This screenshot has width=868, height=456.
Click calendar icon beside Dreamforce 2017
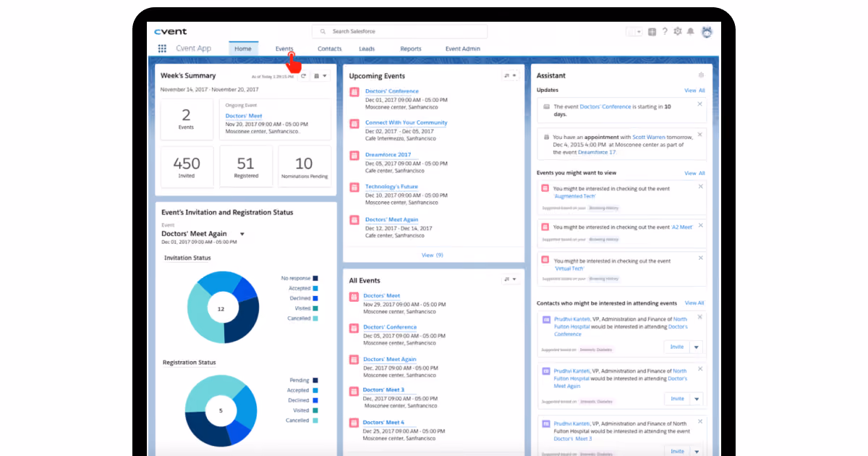point(354,156)
